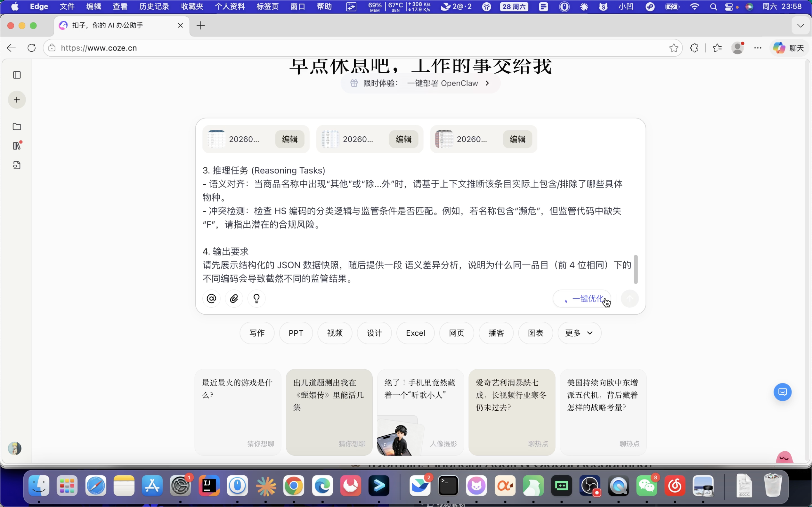
Task: Click the browser refresh icon
Action: pyautogui.click(x=31, y=48)
